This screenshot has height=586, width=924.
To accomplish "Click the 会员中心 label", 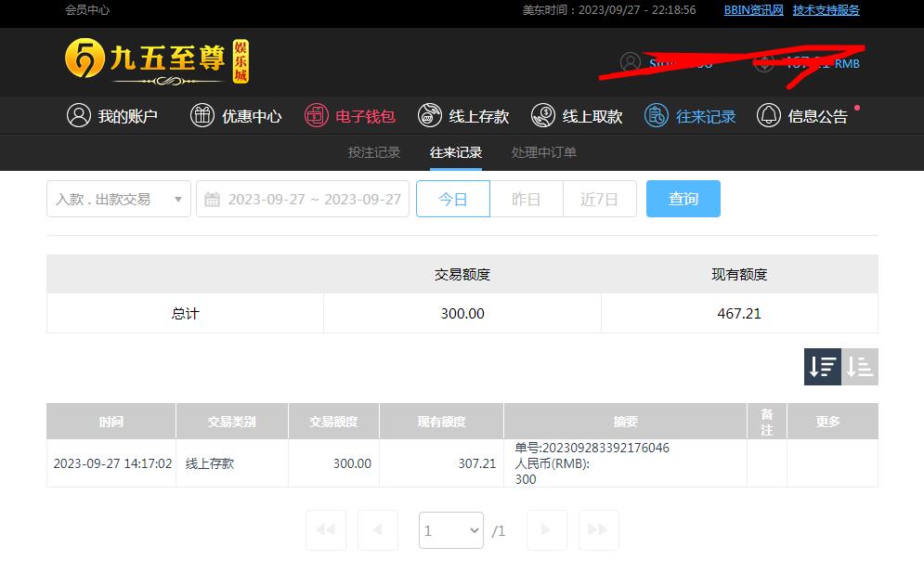I will (x=87, y=10).
